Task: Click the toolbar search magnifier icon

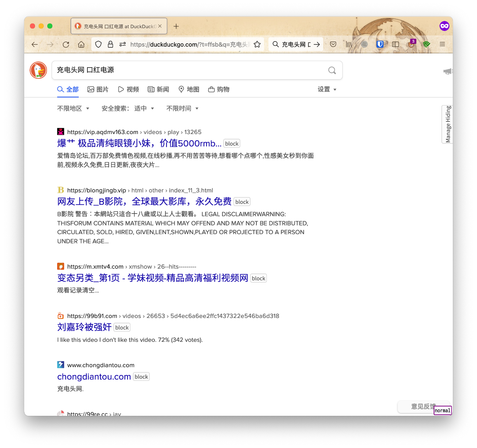Action: click(x=276, y=44)
